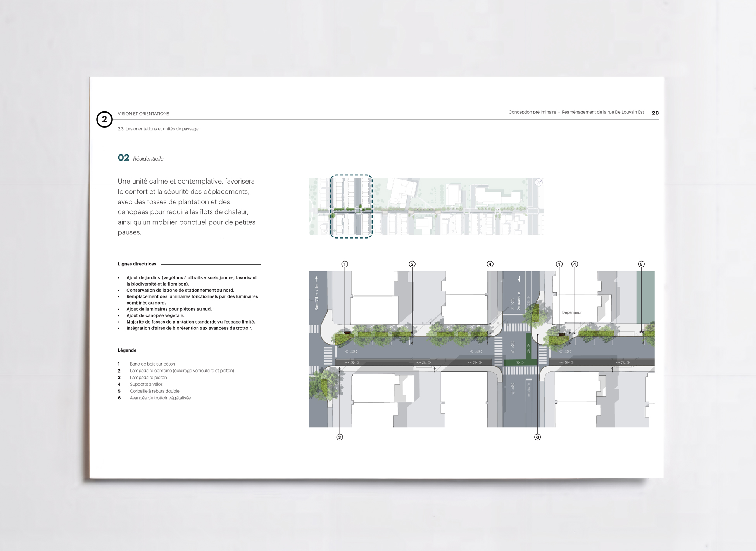Click callout marker 6 below the plan
This screenshot has width=756, height=551.
point(537,437)
